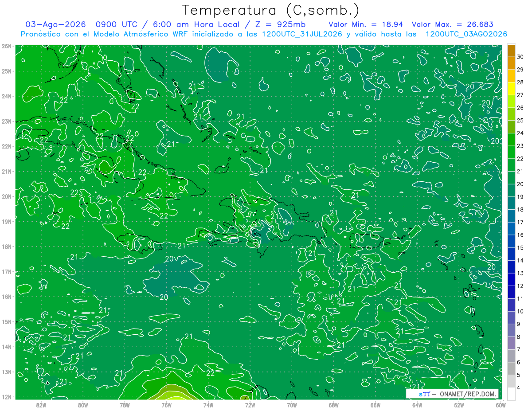The width and height of the screenshot is (532, 411).
Task: Pick the blue colorbar segment between 13 and 14
Action: point(511,266)
